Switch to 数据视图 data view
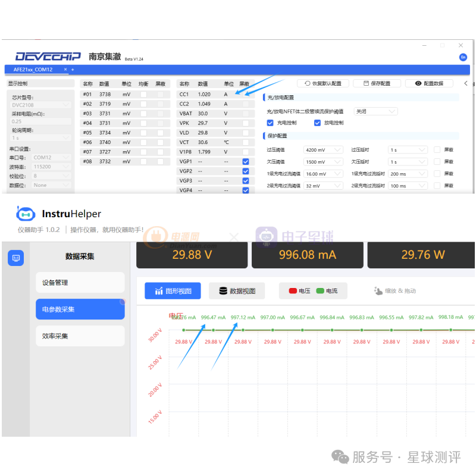The image size is (476, 476). 237,291
